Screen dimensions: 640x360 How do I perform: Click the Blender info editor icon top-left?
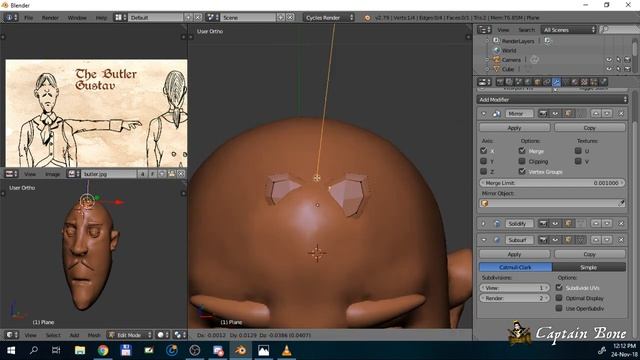tap(10, 18)
